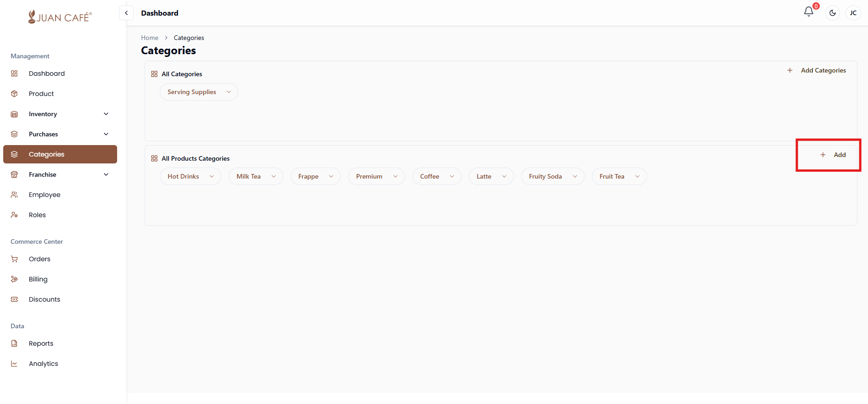Expand the Franchise submenu

pos(106,174)
